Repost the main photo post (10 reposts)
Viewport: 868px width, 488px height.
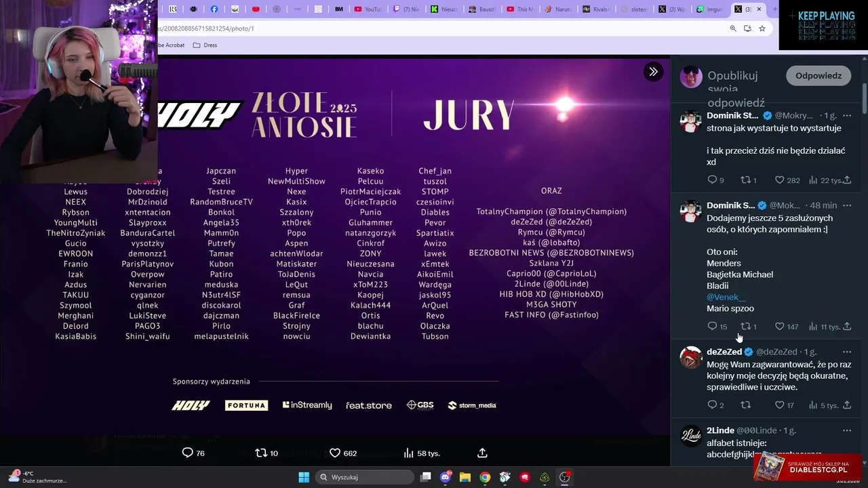coord(267,453)
